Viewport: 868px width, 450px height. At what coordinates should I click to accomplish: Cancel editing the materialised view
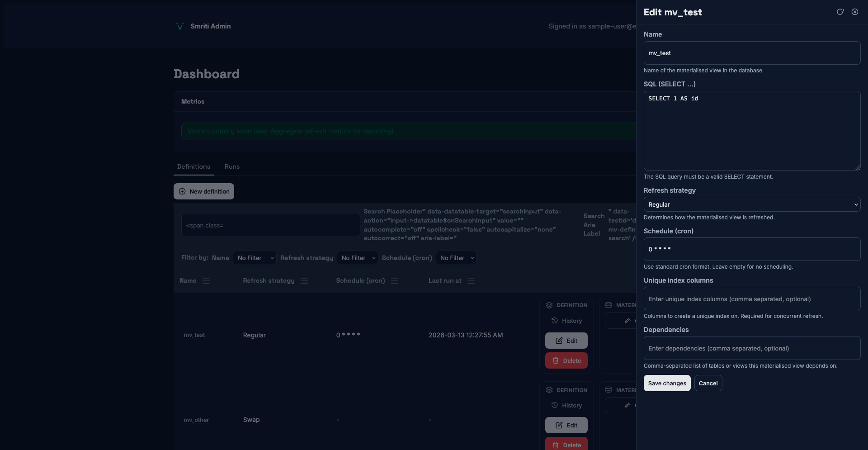click(708, 383)
